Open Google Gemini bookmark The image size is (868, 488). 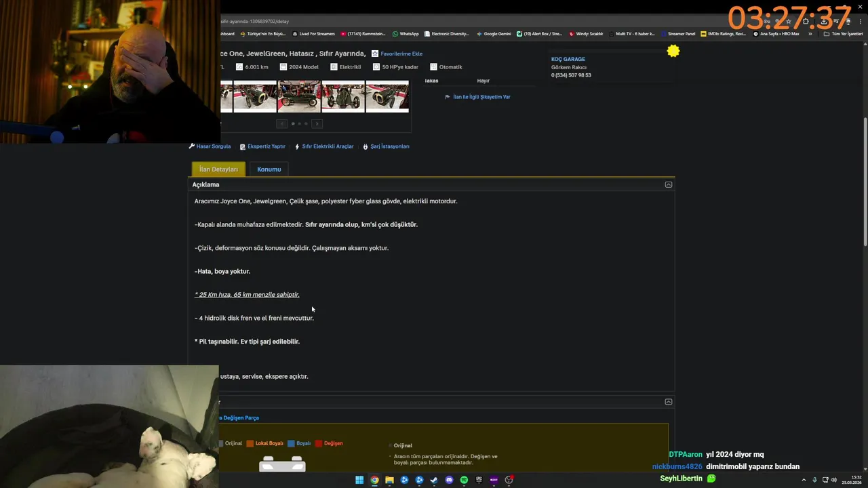pyautogui.click(x=494, y=34)
